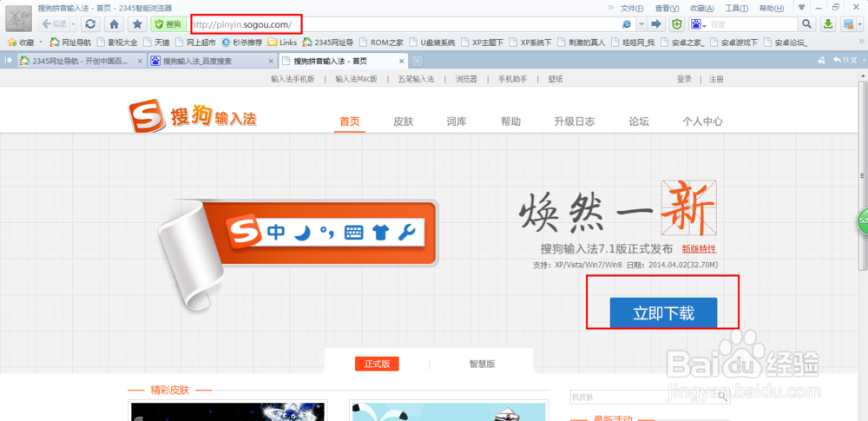Click the 百度 search input box
Viewport: 868px width, 421px height.
(x=753, y=23)
